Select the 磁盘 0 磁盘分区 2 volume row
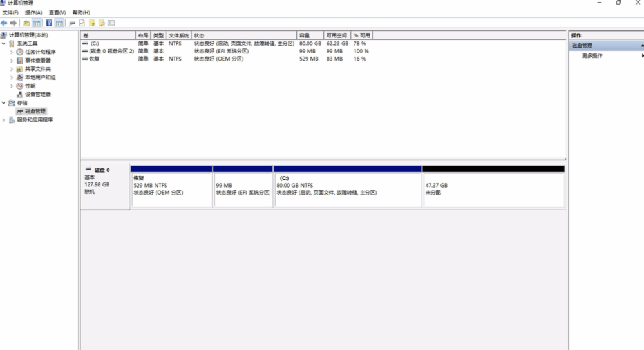The width and height of the screenshot is (644, 350). click(225, 52)
